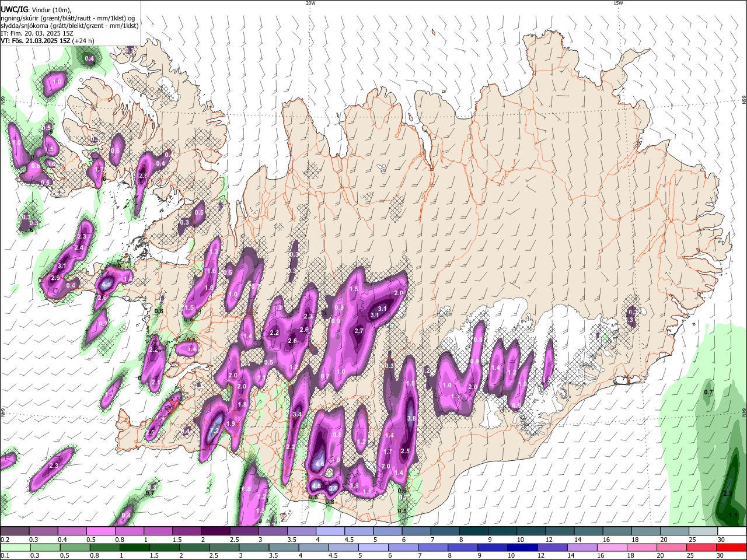This screenshot has width=747, height=560.
Task: Click the IT: Fim. 20. 03. 2025 15Z line
Action: tap(36, 33)
